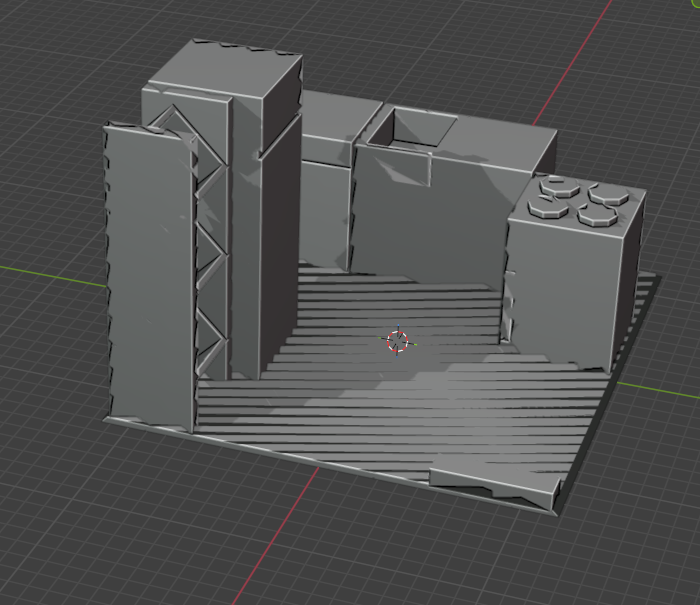Click the green Y-axis line right of the model

pos(670,385)
